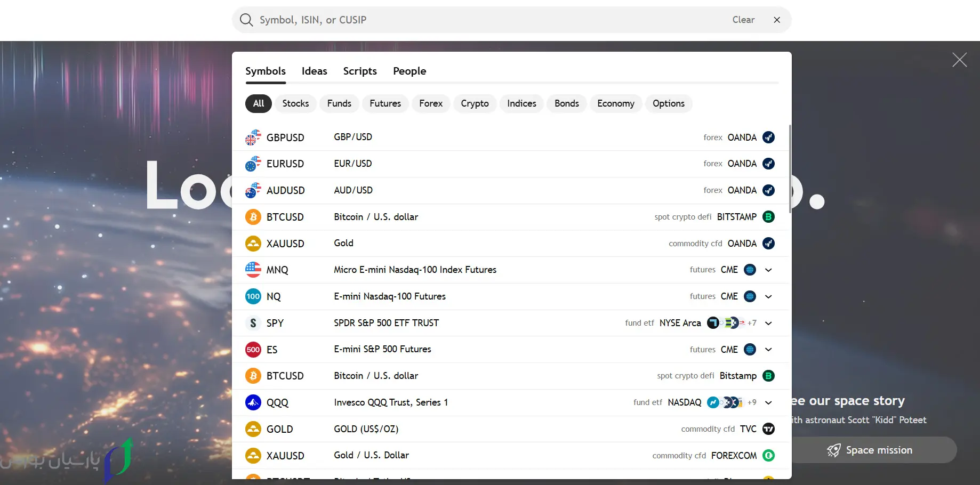Click the E-mini S&P 500 Futures text
Screen dimensions: 980x485
tap(383, 349)
